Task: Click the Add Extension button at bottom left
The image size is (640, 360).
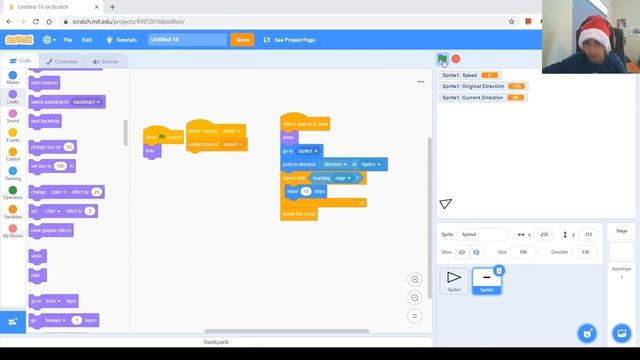Action: pos(13,322)
